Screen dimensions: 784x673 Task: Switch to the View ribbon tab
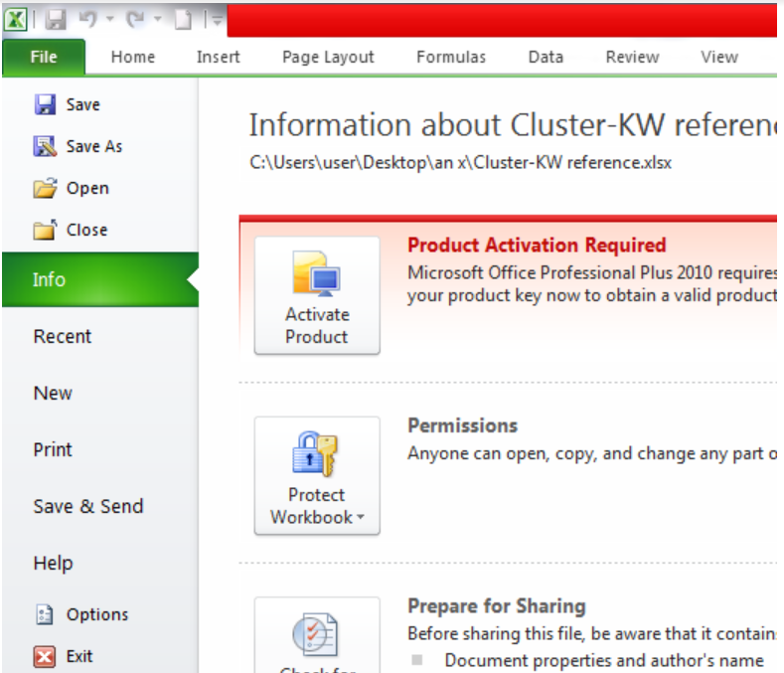coord(719,57)
